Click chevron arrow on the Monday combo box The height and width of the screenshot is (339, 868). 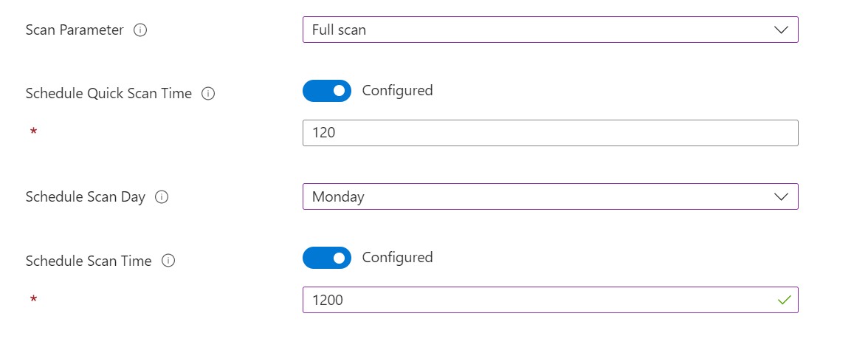tap(781, 197)
